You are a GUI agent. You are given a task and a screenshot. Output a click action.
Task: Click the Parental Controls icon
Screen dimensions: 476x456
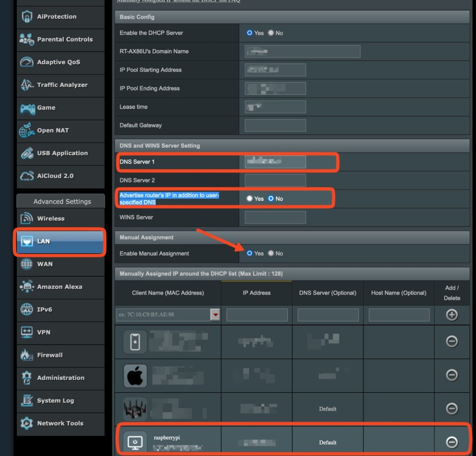click(26, 40)
